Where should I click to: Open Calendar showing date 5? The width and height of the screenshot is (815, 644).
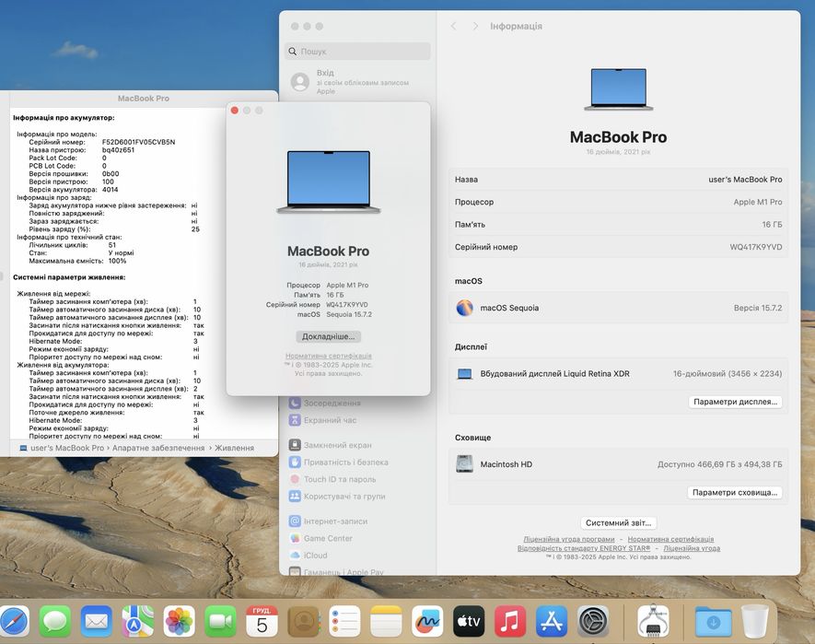pos(262,621)
